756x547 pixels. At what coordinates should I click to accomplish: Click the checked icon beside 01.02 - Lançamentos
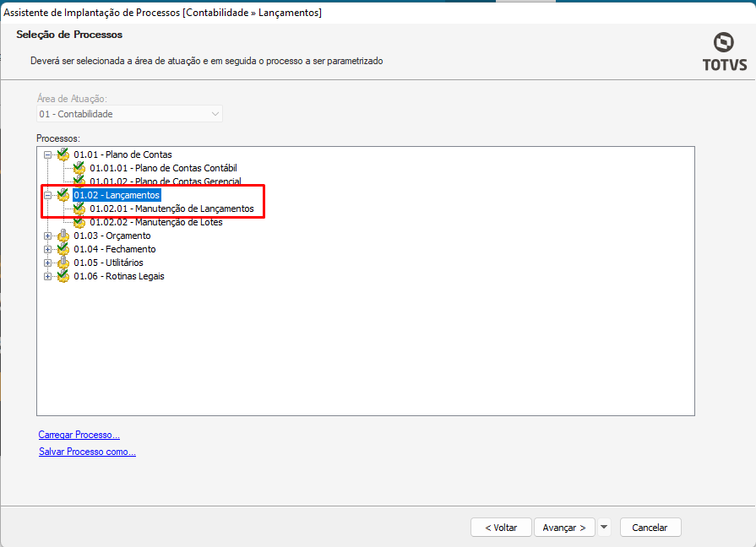click(63, 195)
